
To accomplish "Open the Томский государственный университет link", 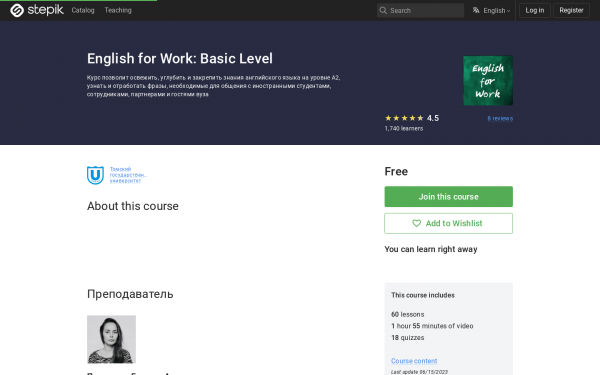I will (x=128, y=175).
